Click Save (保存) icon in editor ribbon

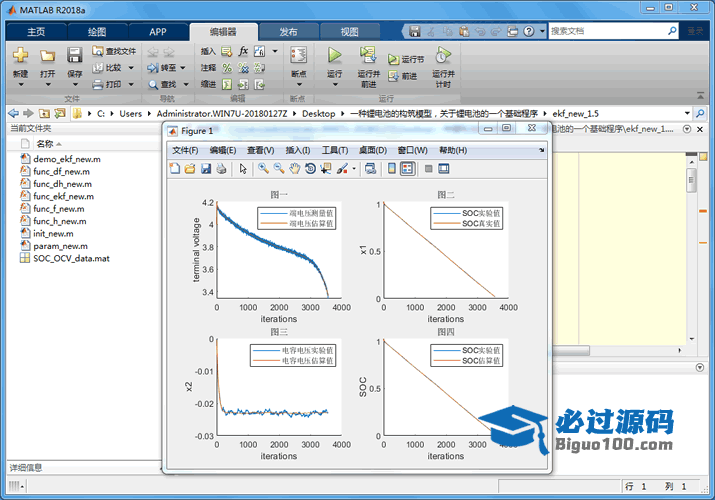tap(75, 55)
